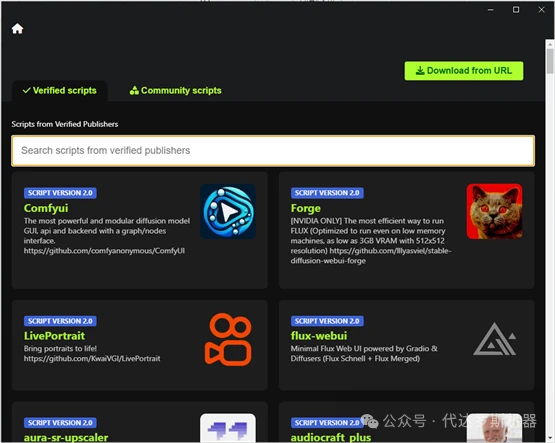
Task: Open the Comfyui script logo
Action: [x=228, y=211]
